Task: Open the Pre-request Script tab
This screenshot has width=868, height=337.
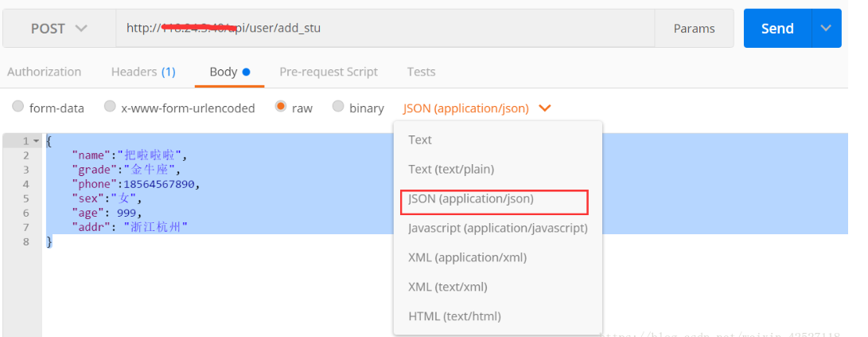Action: [x=329, y=72]
